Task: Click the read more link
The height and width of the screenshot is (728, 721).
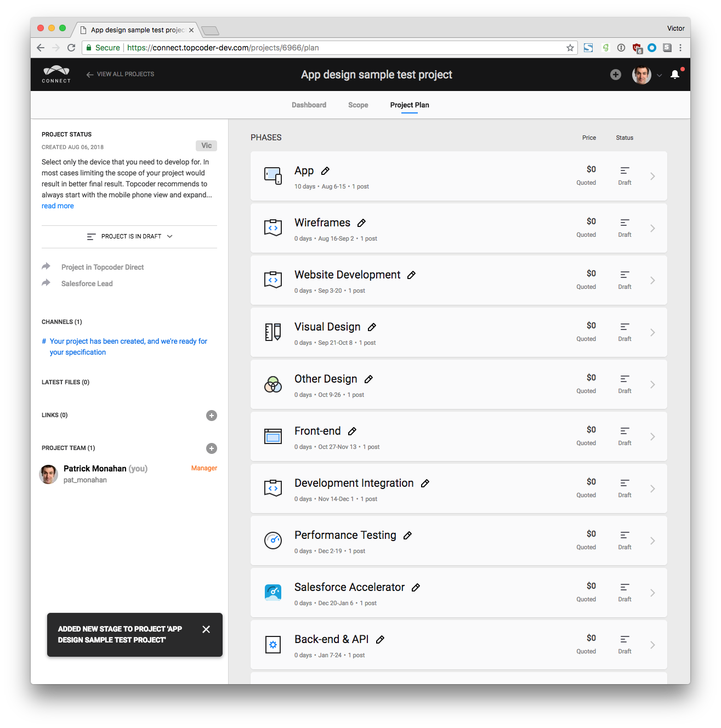Action: pyautogui.click(x=58, y=206)
